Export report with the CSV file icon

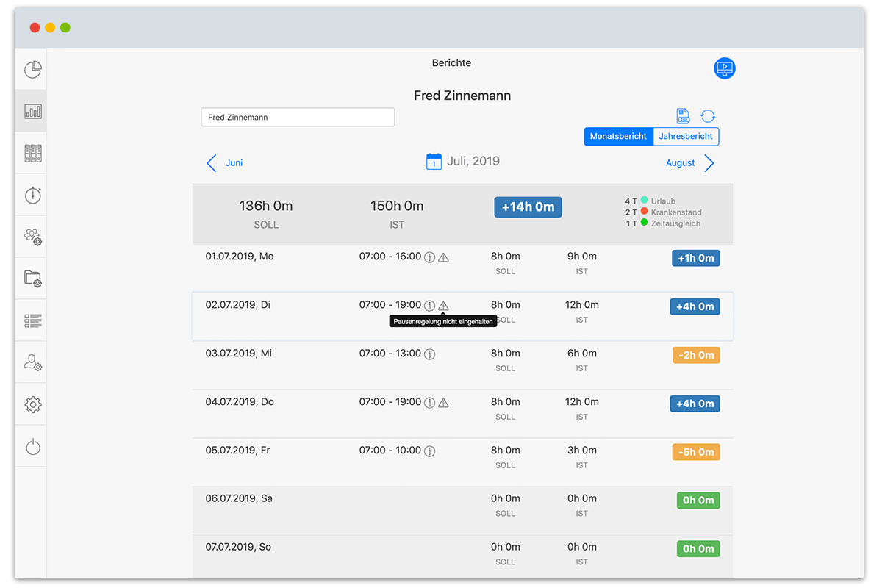coord(684,116)
